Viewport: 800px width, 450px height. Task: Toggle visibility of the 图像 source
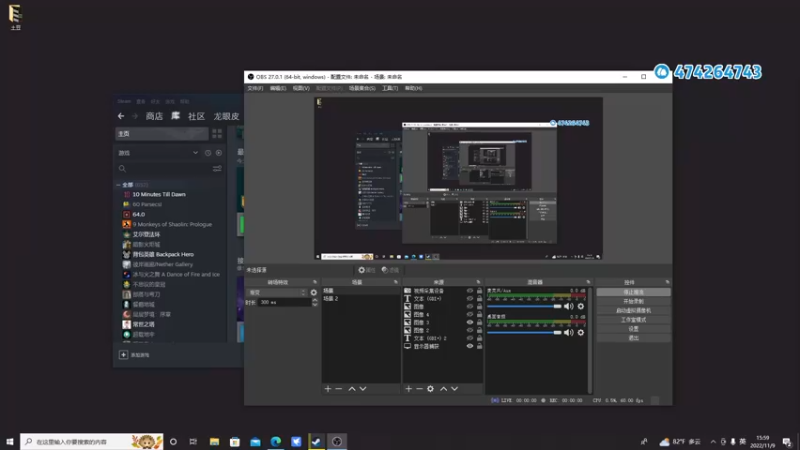470,307
